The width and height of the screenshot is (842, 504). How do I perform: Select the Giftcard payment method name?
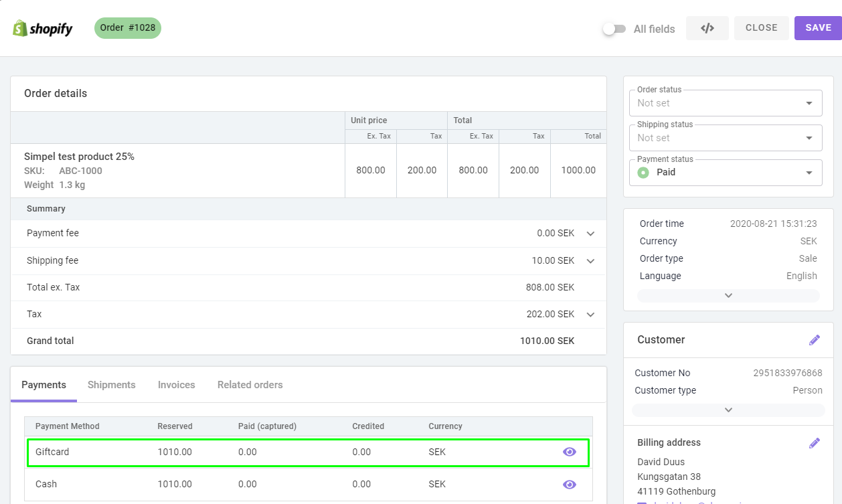(52, 452)
